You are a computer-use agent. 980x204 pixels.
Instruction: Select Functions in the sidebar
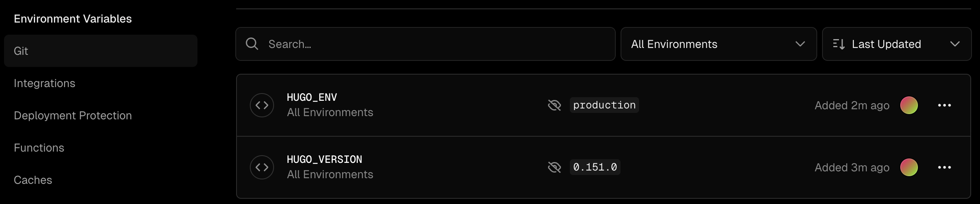click(x=39, y=148)
